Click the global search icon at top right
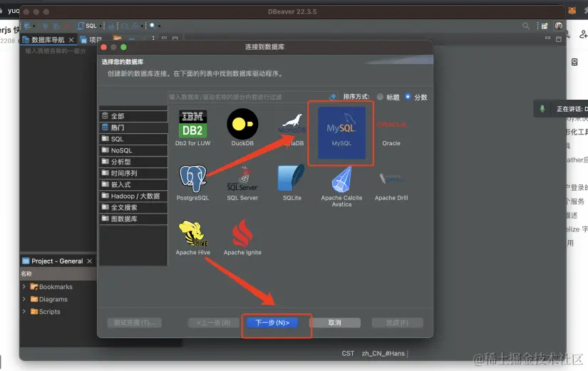The width and height of the screenshot is (588, 371). coord(526,26)
